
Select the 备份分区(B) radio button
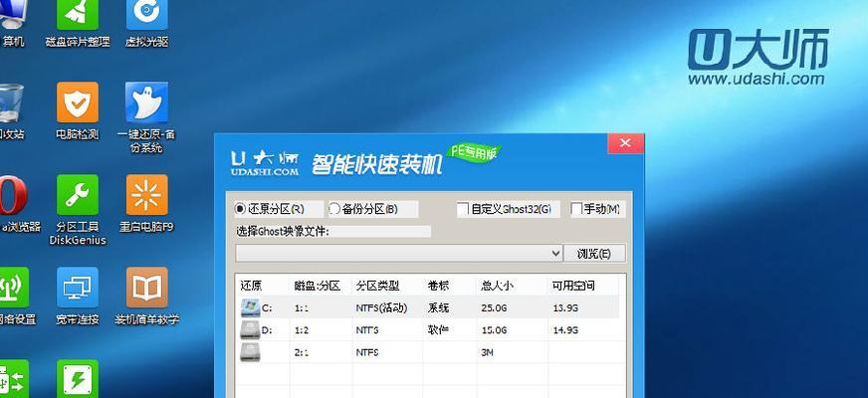[334, 209]
